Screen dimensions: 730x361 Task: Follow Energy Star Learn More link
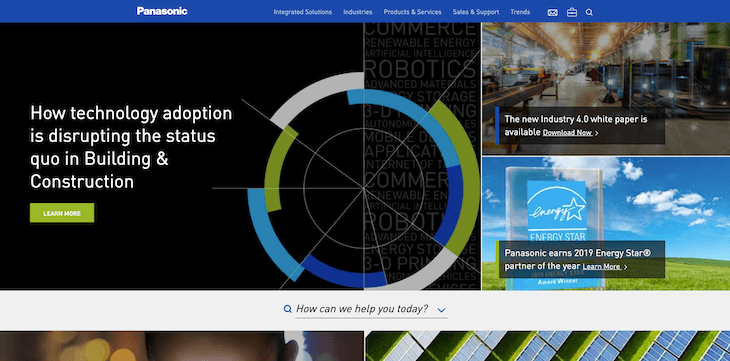click(x=602, y=267)
